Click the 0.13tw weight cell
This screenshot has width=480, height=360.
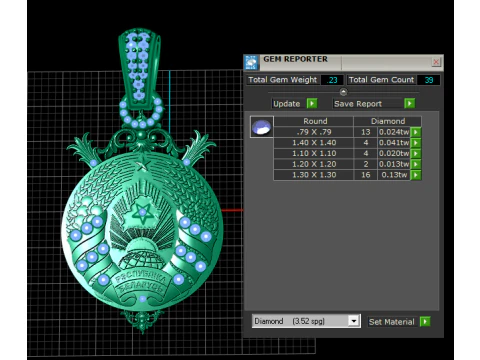point(394,175)
